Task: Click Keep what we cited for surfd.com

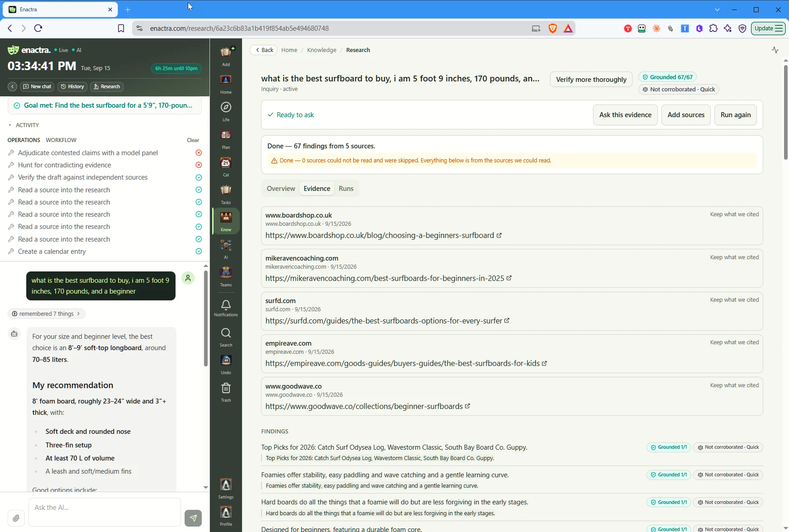Action: pos(734,300)
